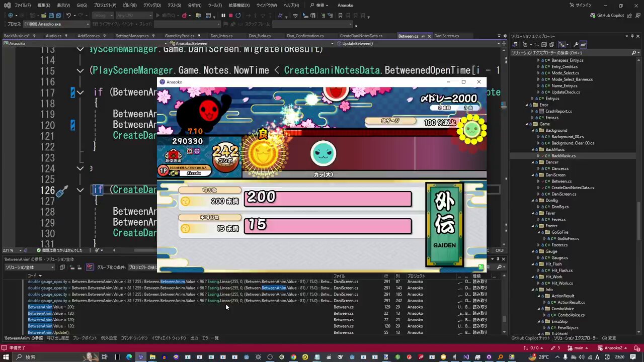Screen dimensions: 644x362
Task: Toggle file nesting button in Solution Explorer
Action: (x=562, y=44)
